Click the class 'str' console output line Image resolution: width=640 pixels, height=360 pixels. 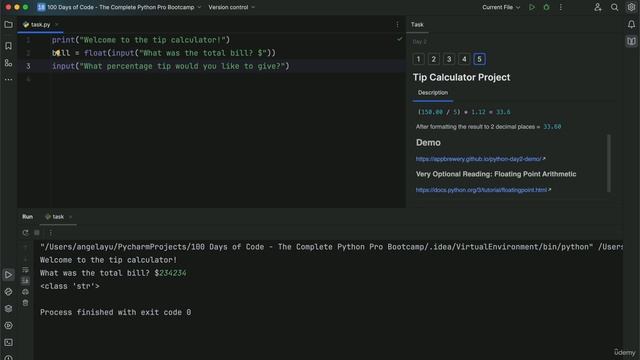pyautogui.click(x=70, y=286)
